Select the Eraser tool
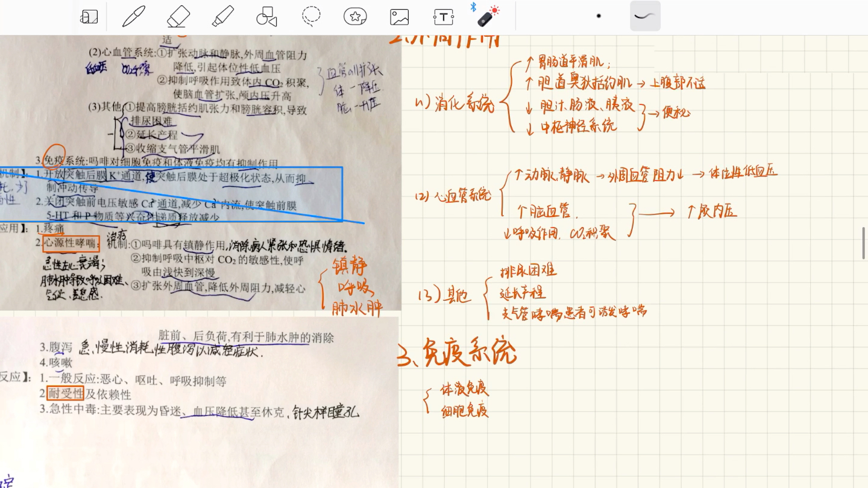Image resolution: width=868 pixels, height=488 pixels. coord(178,16)
